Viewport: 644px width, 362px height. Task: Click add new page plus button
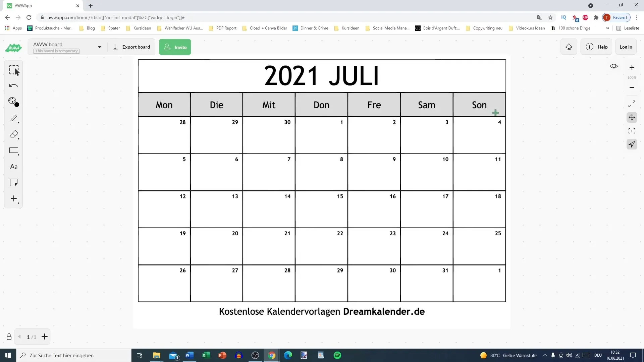pos(44,337)
